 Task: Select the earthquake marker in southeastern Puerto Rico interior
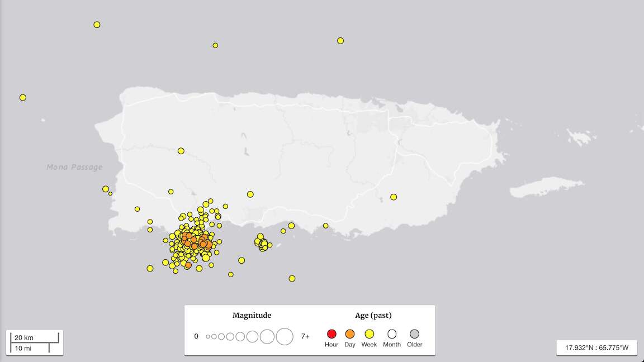[x=394, y=197]
